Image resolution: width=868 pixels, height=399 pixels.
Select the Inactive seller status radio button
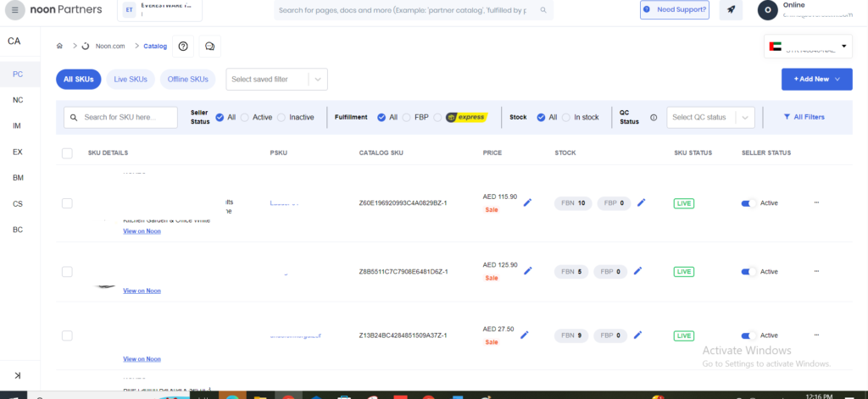pyautogui.click(x=282, y=117)
